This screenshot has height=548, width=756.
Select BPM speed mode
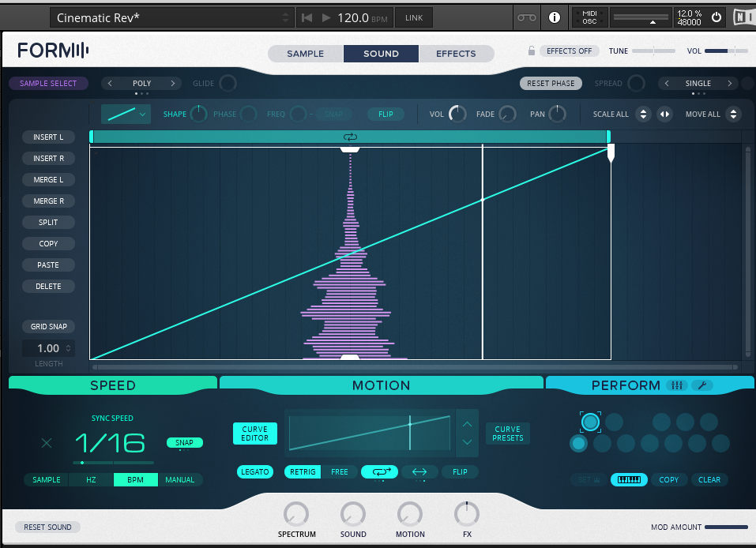[x=136, y=479]
